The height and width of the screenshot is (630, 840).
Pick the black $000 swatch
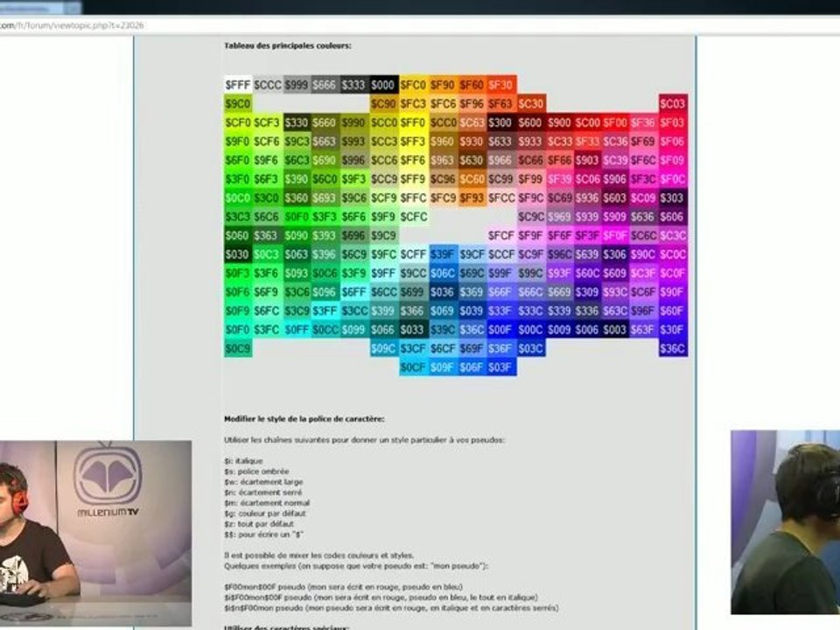tap(383, 85)
